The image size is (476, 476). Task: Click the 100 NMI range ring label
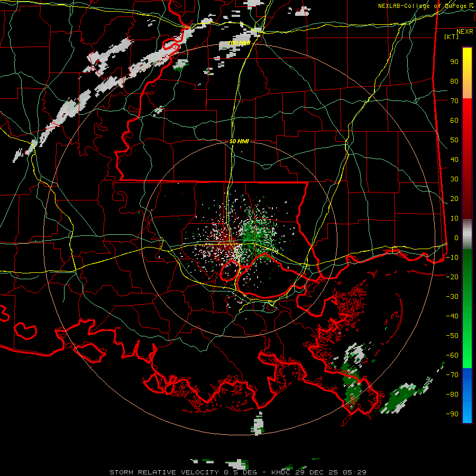tap(239, 43)
